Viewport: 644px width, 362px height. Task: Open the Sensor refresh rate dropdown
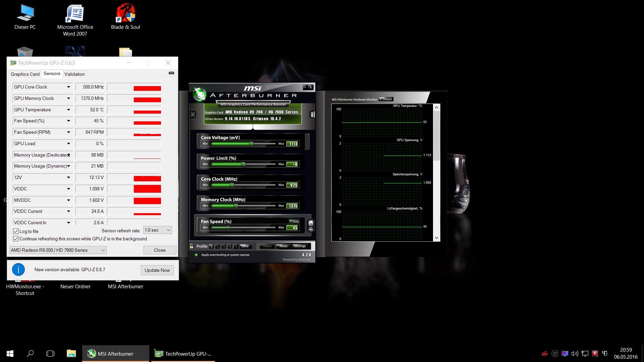click(x=158, y=230)
